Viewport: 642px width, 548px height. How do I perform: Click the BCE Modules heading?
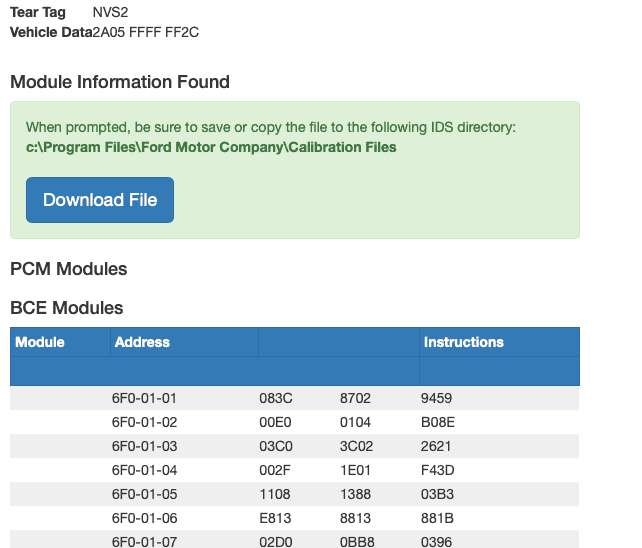point(66,308)
